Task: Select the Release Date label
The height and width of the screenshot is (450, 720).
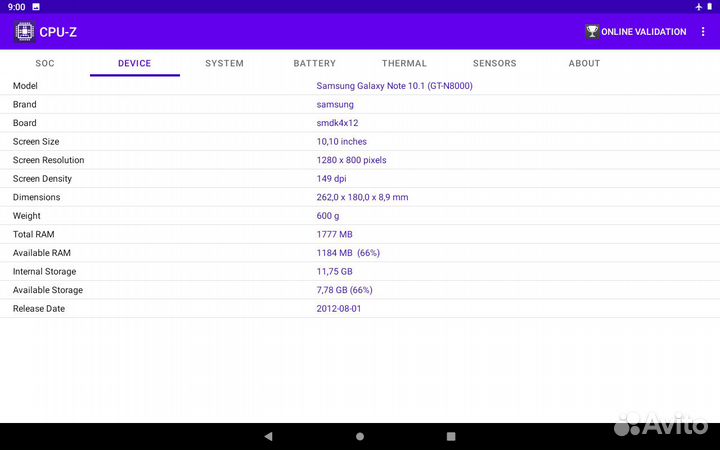Action: 39,309
